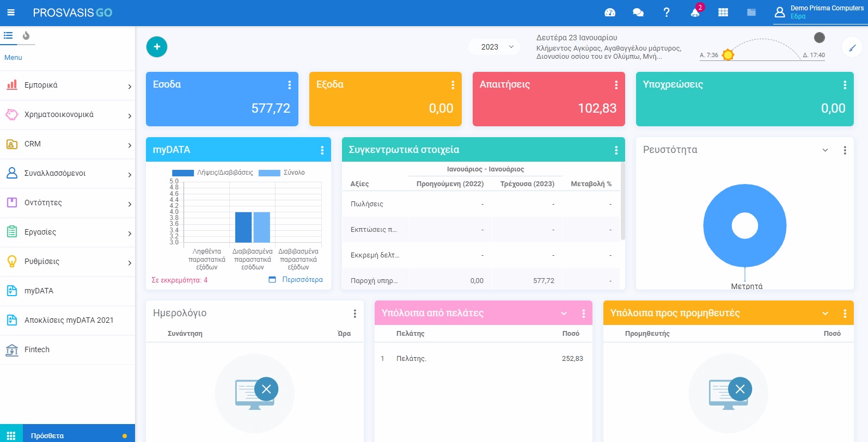Click the Συγκεντρωτικά στοιχεία table scrollbar

point(622,201)
